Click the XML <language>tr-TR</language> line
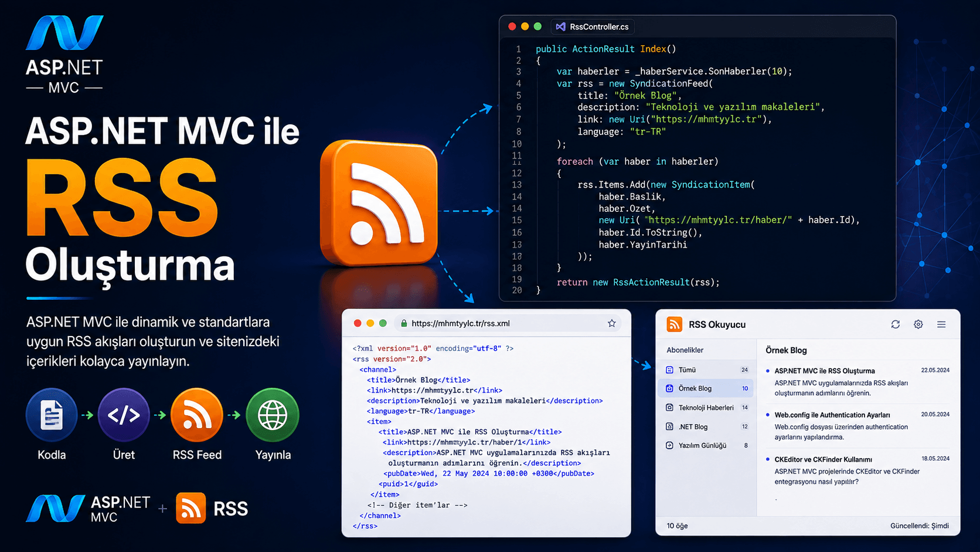This screenshot has height=552, width=980. pyautogui.click(x=420, y=411)
